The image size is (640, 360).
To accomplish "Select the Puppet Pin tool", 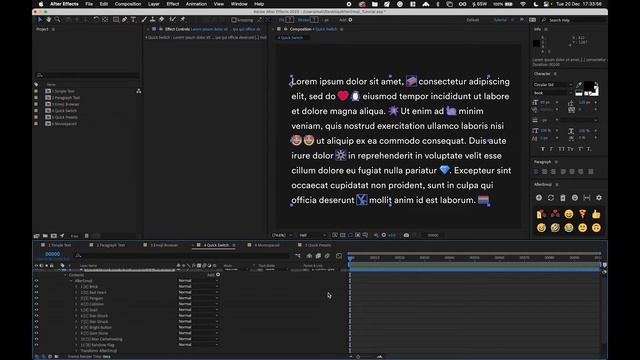I will click(183, 20).
